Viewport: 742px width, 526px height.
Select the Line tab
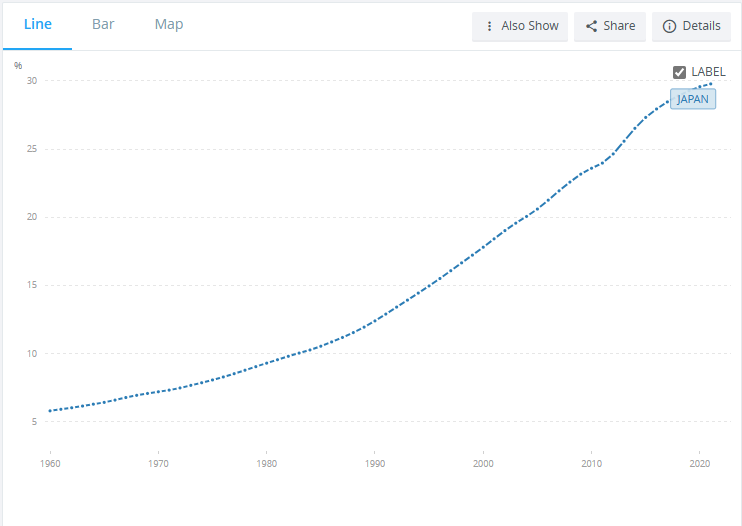[x=38, y=24]
